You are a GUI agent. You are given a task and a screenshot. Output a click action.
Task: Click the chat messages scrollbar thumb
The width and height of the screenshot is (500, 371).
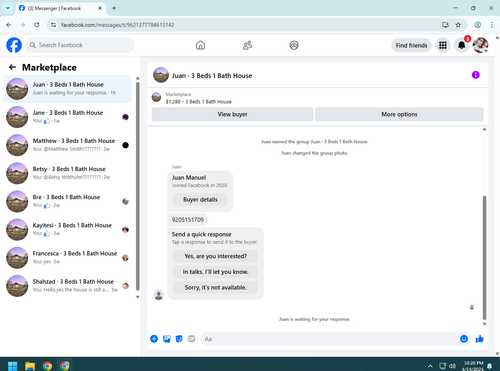click(x=484, y=258)
